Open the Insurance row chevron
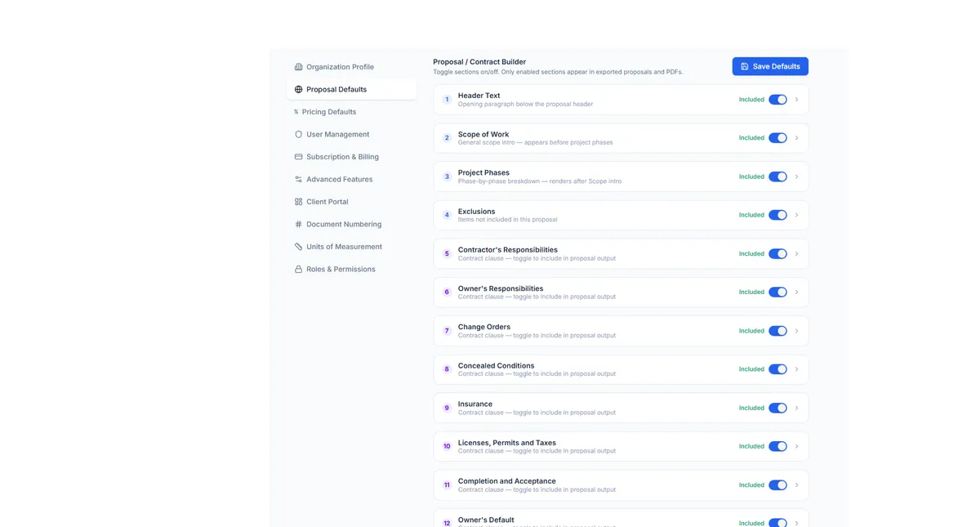The image size is (980, 527). coord(796,408)
